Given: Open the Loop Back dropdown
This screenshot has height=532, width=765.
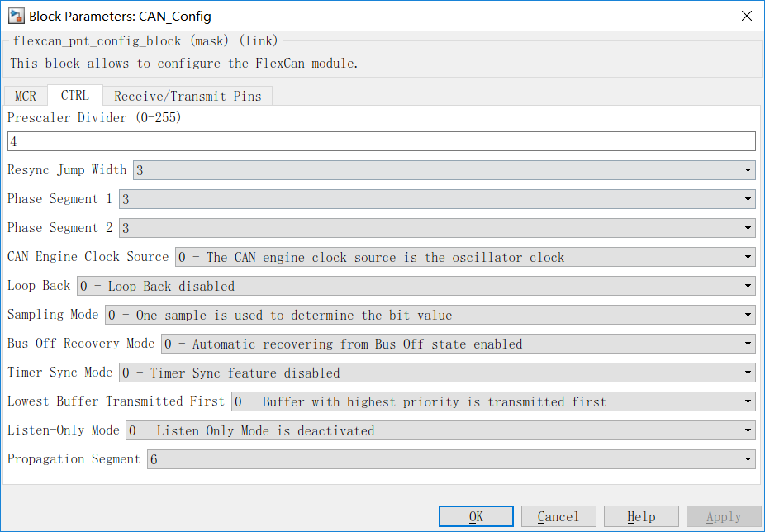Looking at the screenshot, I should [x=416, y=286].
